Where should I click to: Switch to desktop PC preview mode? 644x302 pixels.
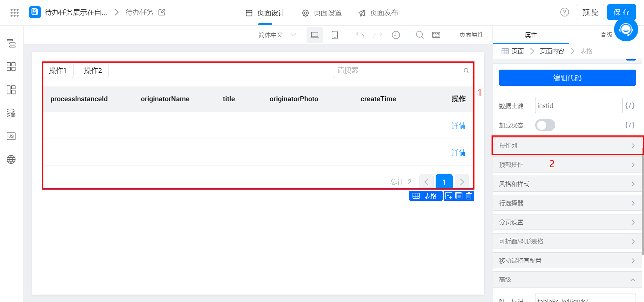point(315,35)
